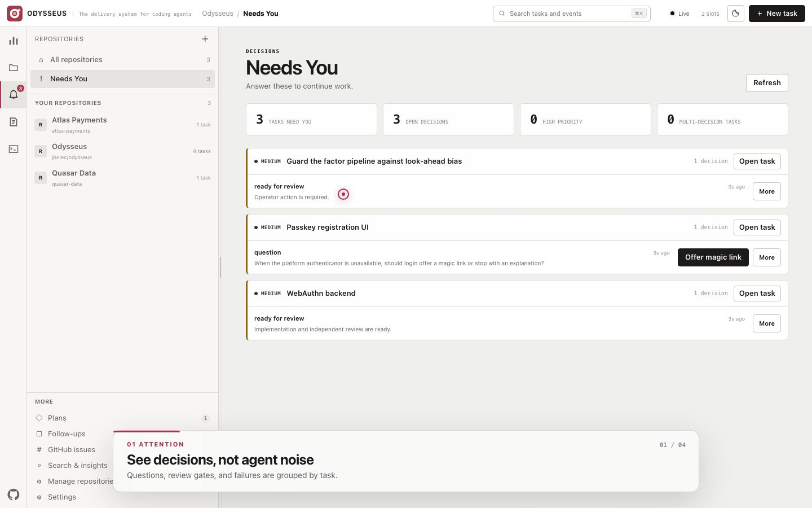Click the New task button
The image size is (812, 508).
(776, 14)
